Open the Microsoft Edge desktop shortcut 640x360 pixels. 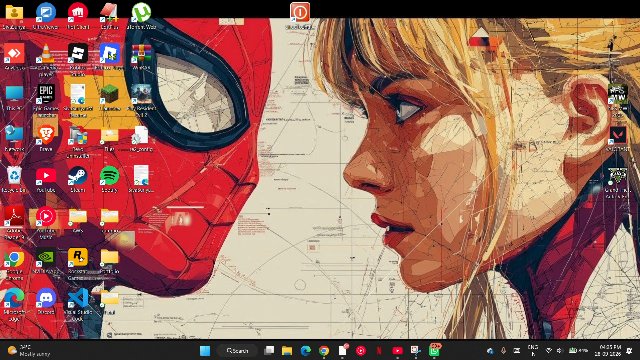14,298
